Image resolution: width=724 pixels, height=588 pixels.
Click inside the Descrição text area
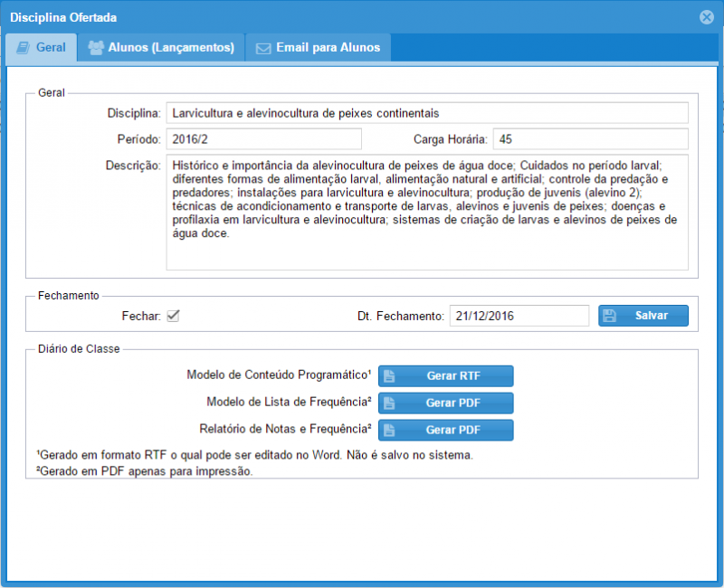426,213
